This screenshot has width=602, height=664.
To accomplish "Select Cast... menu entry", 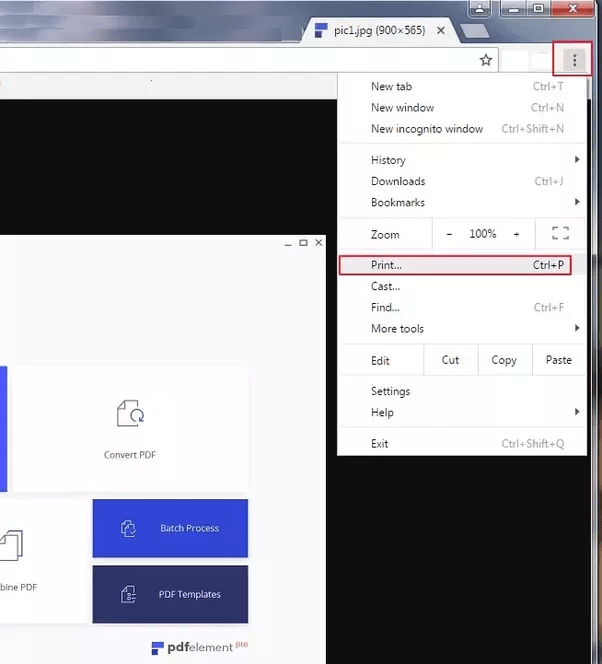I will tap(462, 286).
